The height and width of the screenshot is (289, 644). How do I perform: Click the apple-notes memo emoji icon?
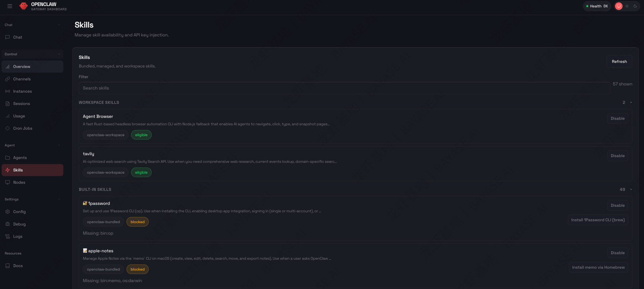click(x=85, y=251)
